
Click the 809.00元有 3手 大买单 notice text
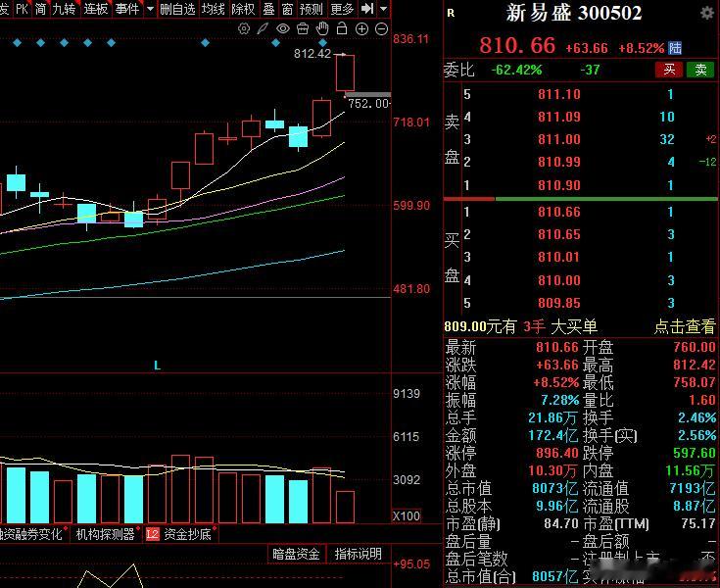click(x=521, y=326)
